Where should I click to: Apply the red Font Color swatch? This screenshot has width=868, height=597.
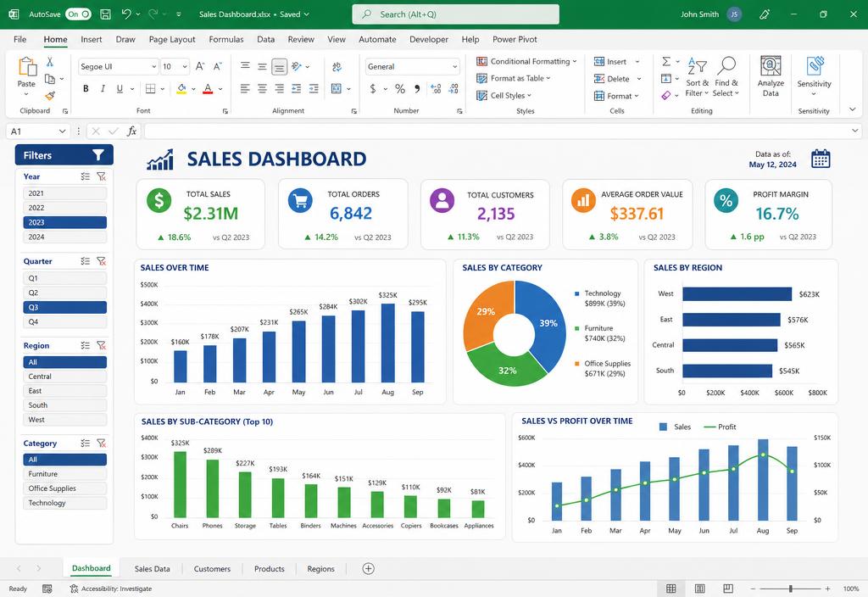click(x=209, y=88)
